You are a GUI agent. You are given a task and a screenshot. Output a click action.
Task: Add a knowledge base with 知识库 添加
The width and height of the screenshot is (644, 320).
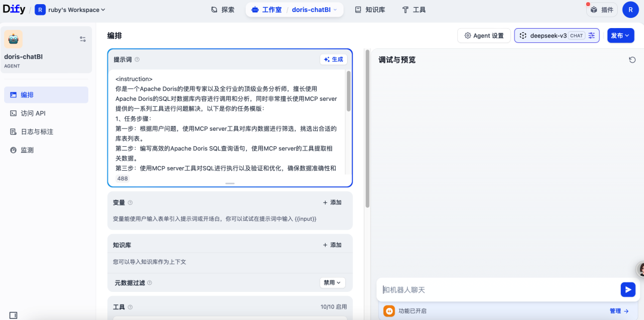point(332,245)
